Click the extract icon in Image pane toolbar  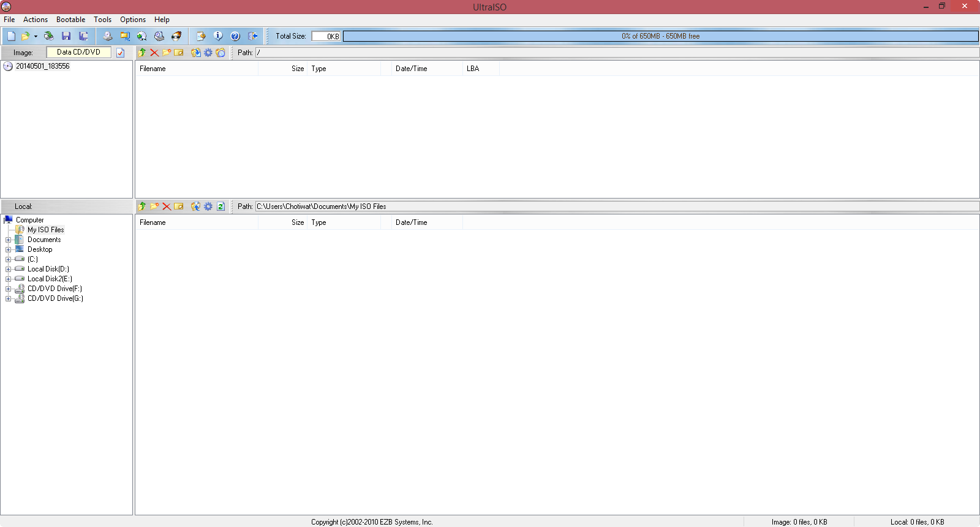coord(196,53)
